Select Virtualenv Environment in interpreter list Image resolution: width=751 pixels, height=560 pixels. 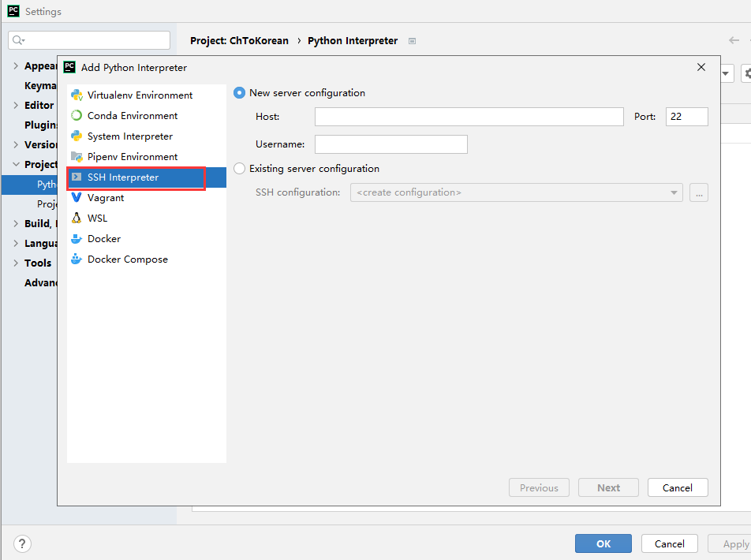click(147, 95)
